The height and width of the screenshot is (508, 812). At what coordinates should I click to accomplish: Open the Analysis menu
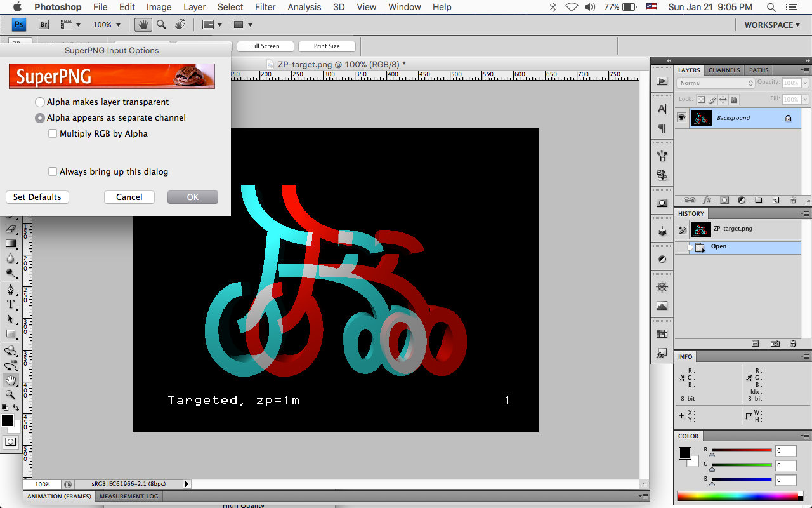tap(304, 7)
